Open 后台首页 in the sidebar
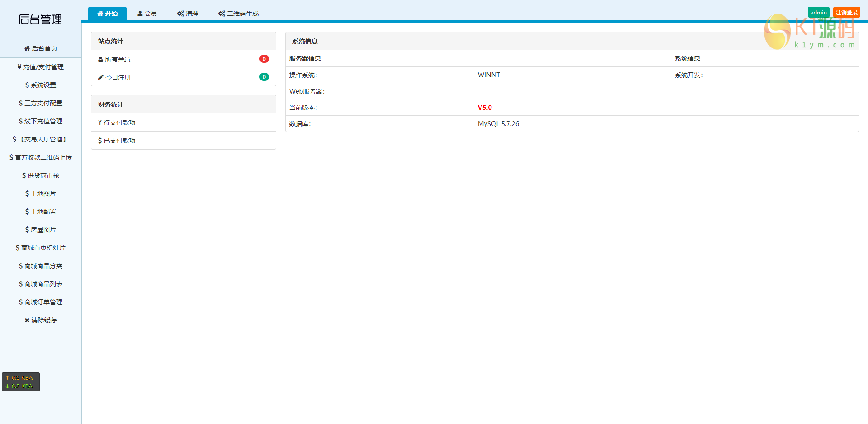This screenshot has width=868, height=424. click(41, 48)
